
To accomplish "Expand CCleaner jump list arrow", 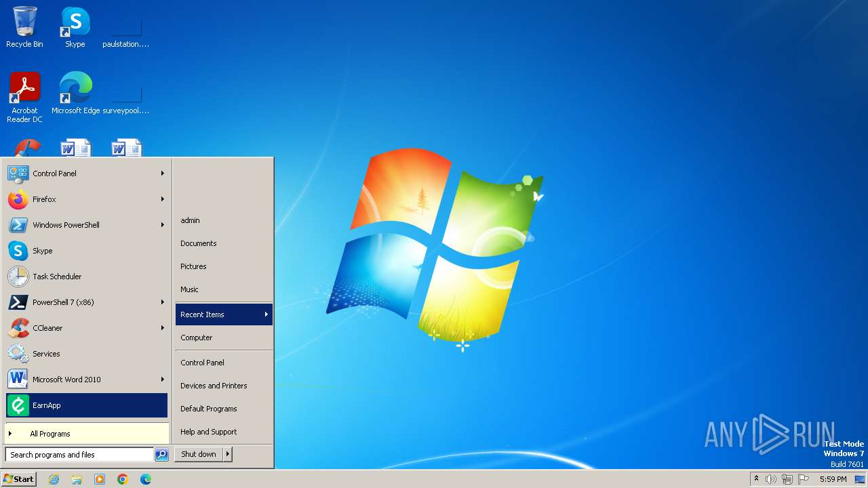I will click(163, 328).
